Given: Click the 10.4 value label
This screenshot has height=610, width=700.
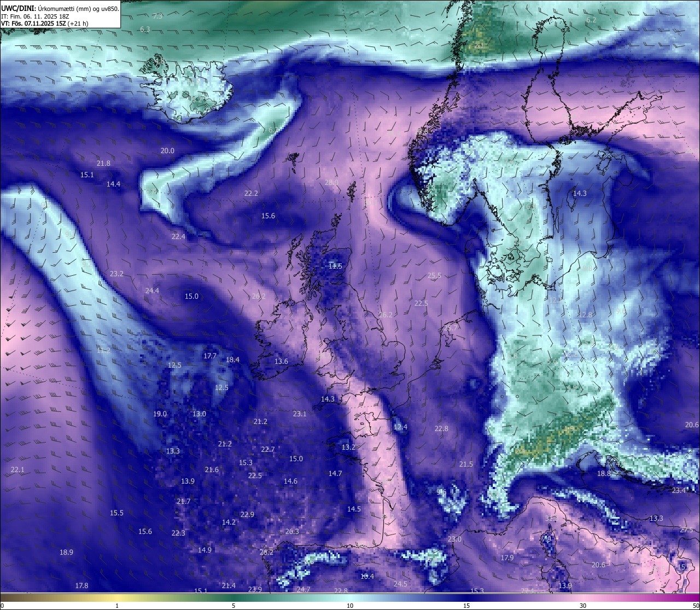Looking at the screenshot, I should 367,576.
